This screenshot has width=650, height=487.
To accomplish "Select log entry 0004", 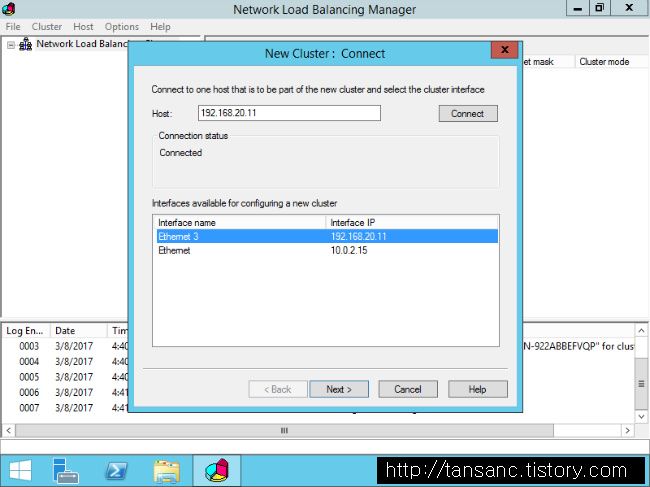I will tap(29, 361).
